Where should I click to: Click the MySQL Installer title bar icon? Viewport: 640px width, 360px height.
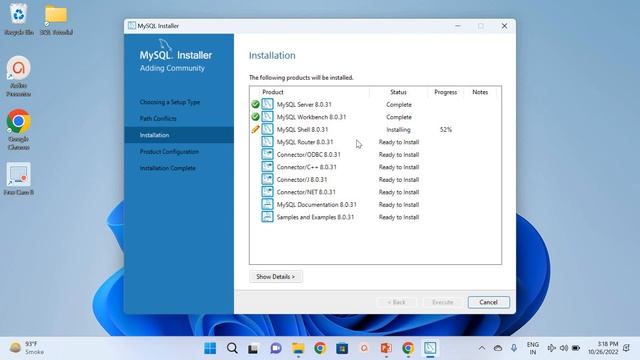click(x=132, y=26)
